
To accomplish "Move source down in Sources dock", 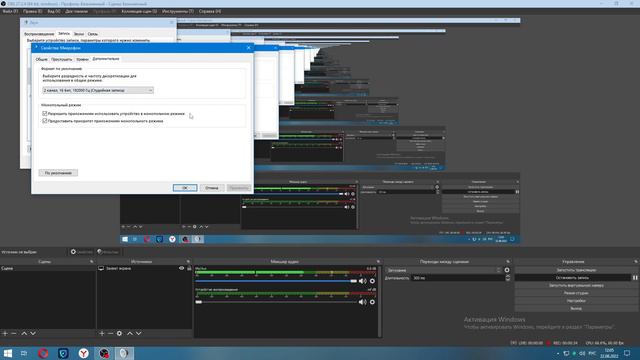I will pos(139,333).
